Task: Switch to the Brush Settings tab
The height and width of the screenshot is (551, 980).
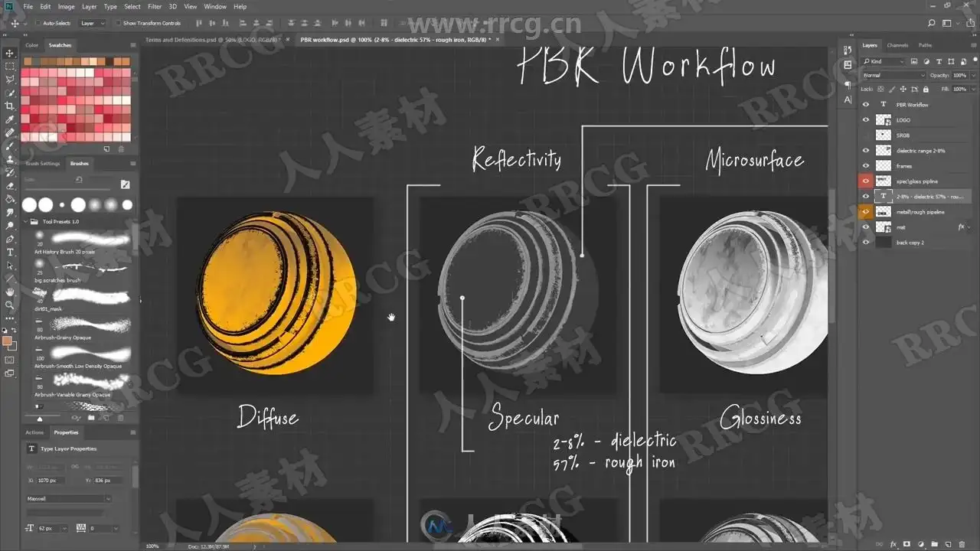Action: 43,163
